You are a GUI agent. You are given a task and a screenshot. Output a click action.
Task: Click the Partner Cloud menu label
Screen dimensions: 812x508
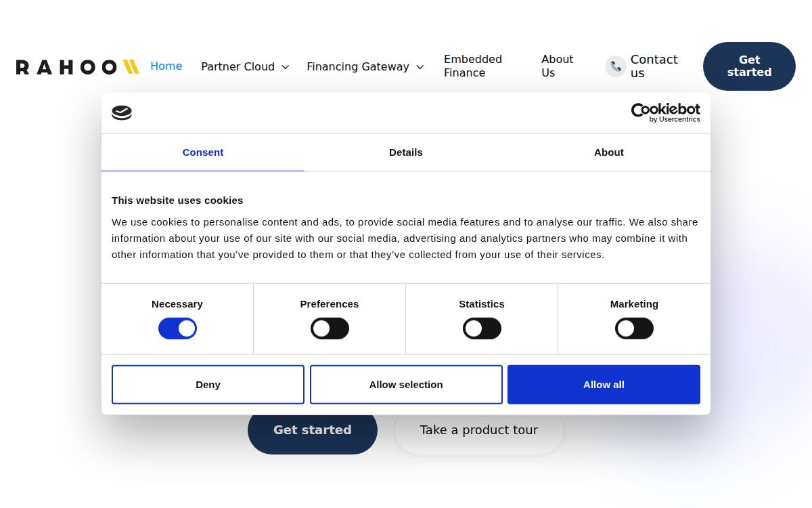point(238,67)
